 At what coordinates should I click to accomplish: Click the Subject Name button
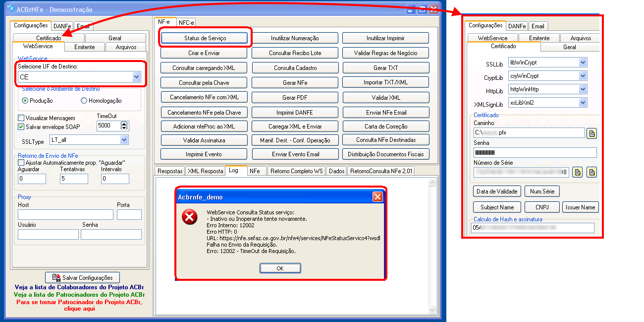497,207
